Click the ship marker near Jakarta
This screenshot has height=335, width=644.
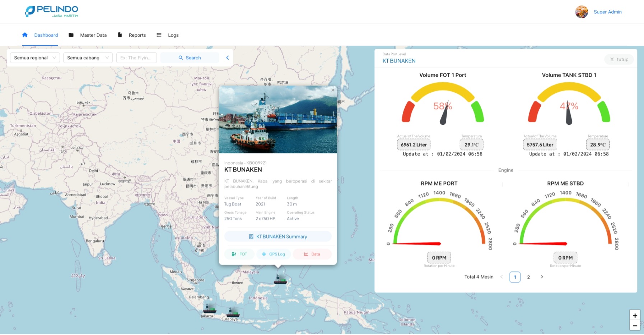(x=209, y=309)
